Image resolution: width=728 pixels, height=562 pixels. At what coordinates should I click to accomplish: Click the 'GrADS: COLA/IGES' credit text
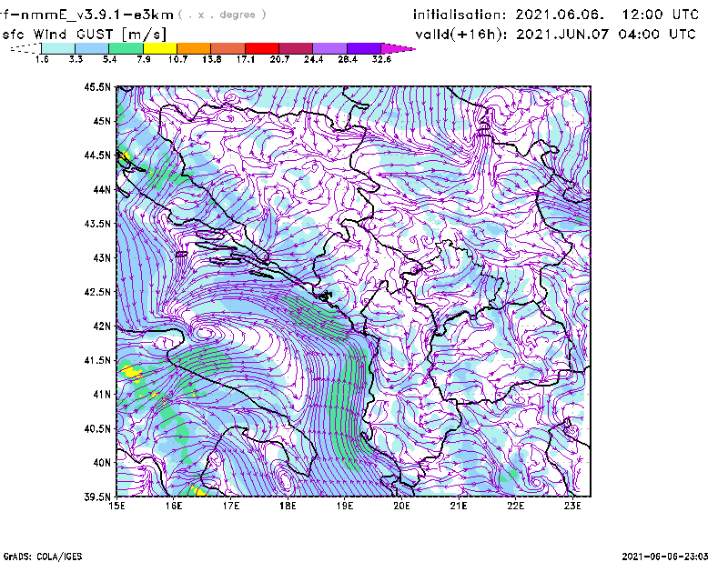(x=43, y=557)
